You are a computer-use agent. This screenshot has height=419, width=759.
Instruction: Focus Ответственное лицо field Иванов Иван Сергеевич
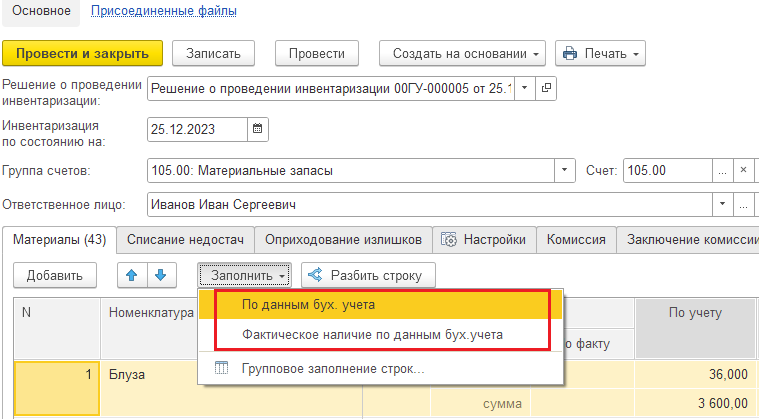430,205
